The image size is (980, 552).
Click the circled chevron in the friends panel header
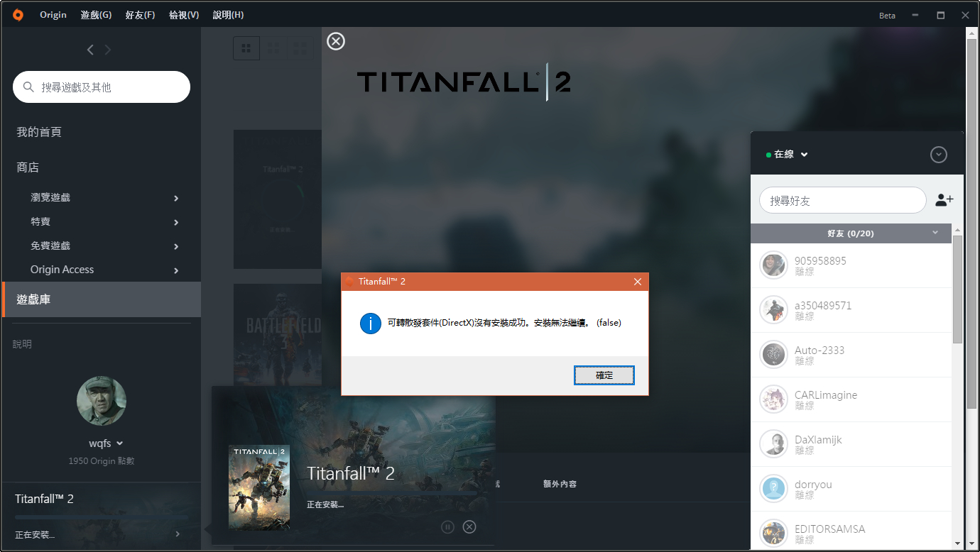(939, 155)
